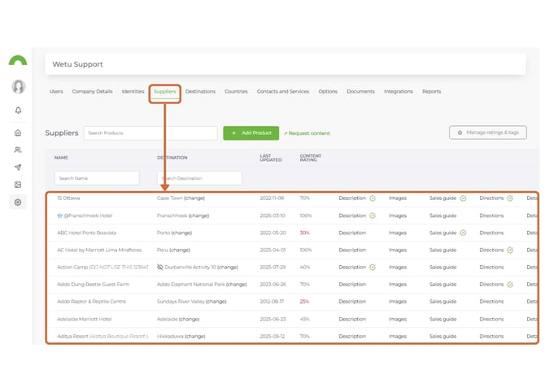Open Addo Raptor & Reptile Centre
This screenshot has width=545, height=392.
(91, 301)
